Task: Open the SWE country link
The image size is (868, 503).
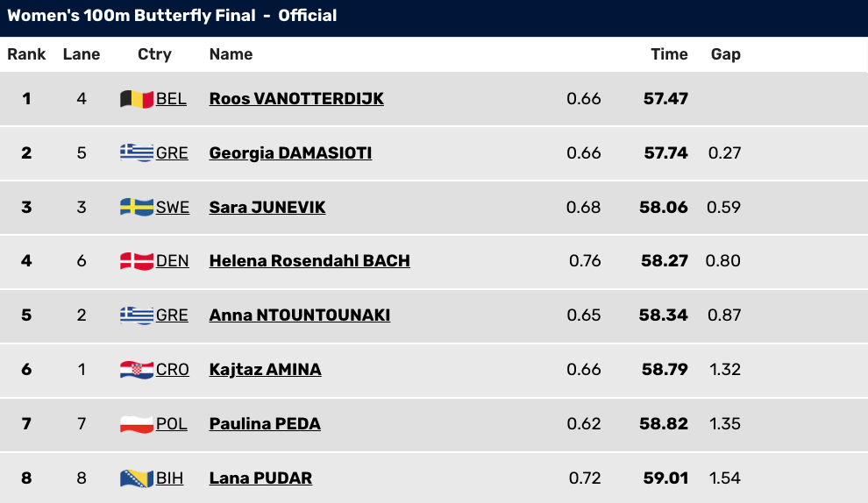Action: [x=172, y=208]
